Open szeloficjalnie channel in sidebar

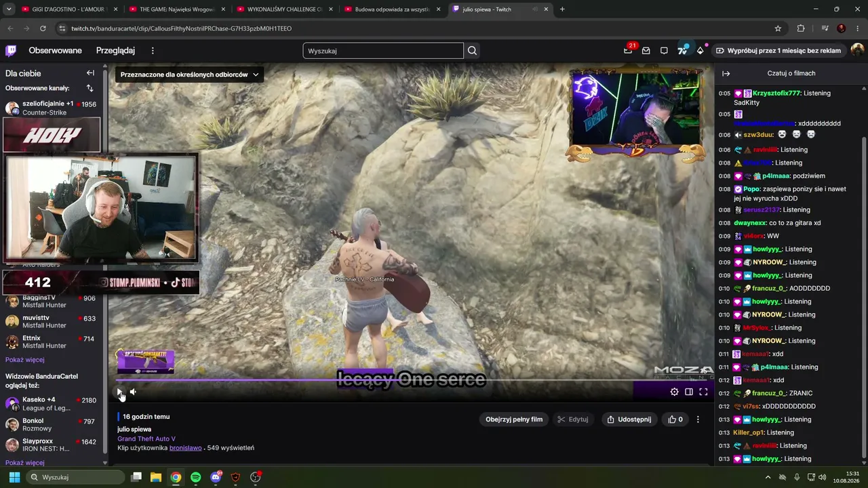coord(51,108)
